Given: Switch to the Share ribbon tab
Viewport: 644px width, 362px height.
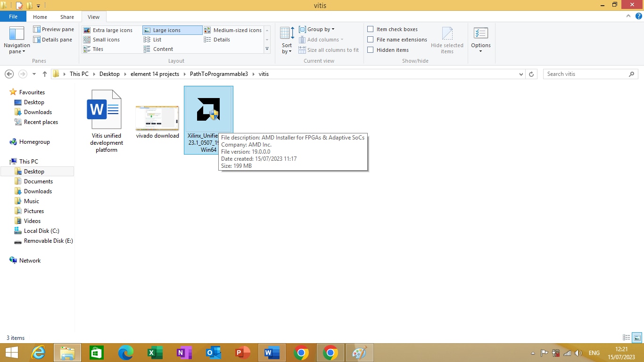Looking at the screenshot, I should click(67, 17).
